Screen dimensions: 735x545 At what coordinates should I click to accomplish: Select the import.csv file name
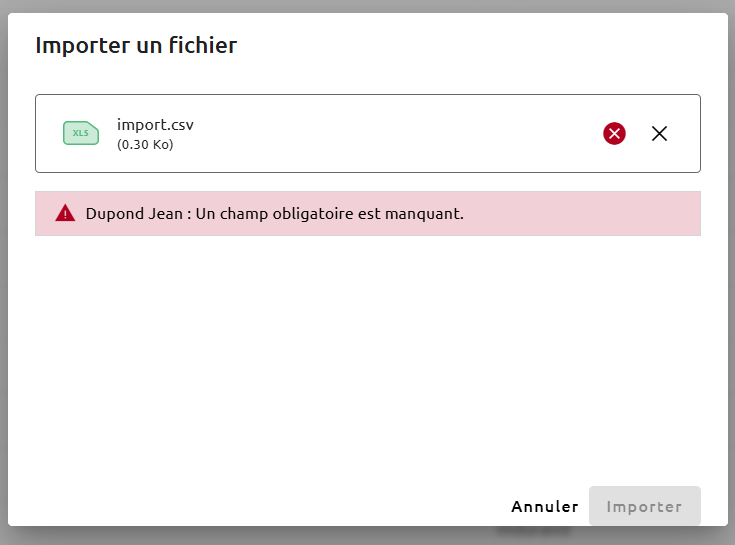(x=155, y=125)
